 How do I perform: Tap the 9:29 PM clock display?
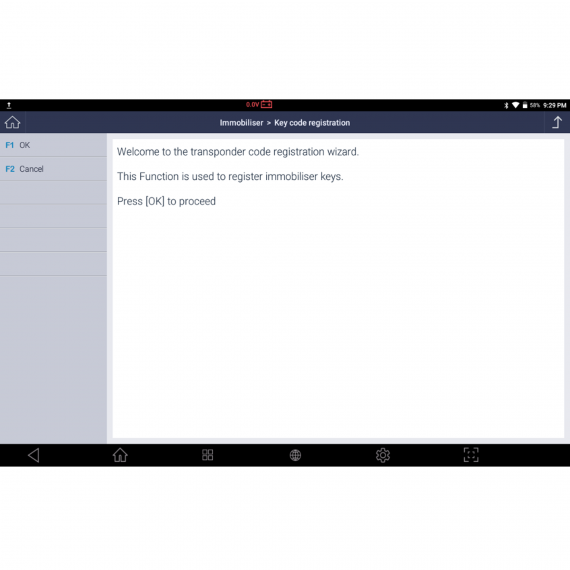tap(555, 105)
